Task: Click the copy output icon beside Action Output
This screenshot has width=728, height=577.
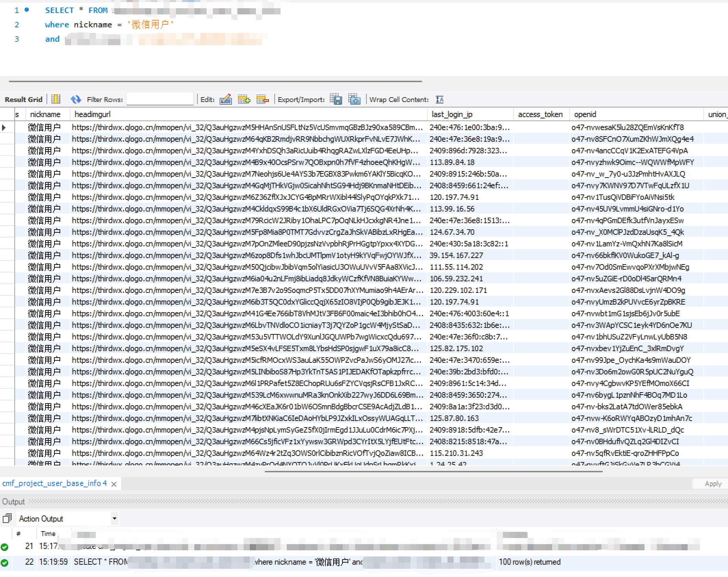Action: (7, 518)
